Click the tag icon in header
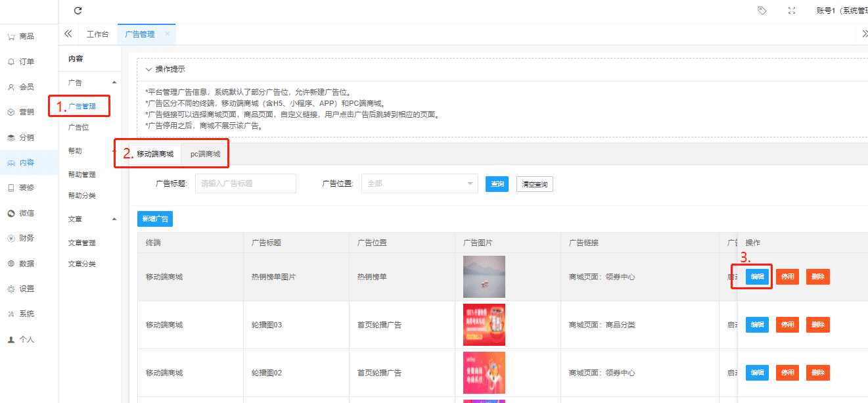Viewport: 868px width, 403px height. coord(762,11)
